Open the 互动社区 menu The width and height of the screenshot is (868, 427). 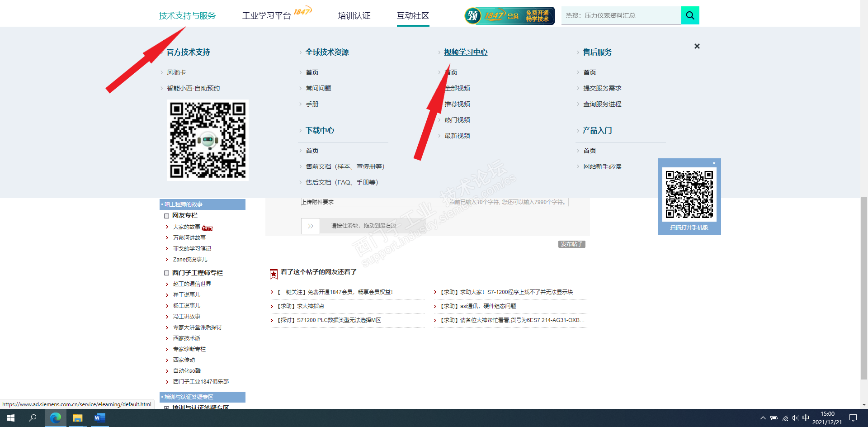click(x=413, y=16)
